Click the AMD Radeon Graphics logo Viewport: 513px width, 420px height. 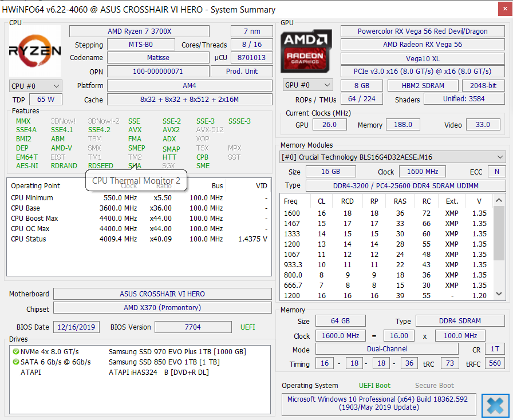pos(306,51)
